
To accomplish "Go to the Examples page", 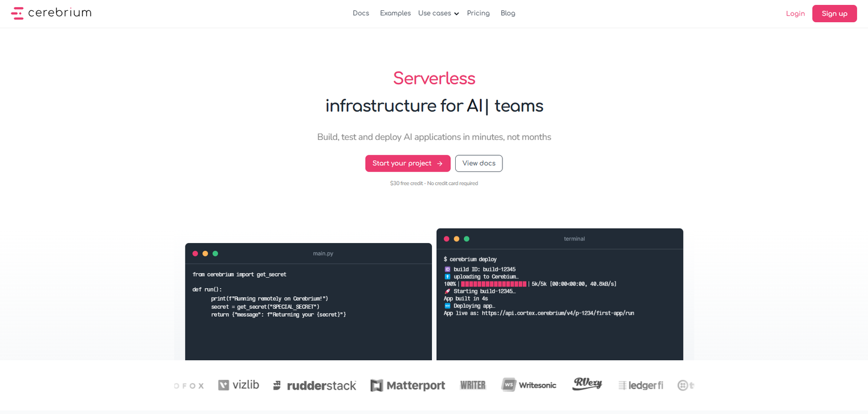I will [x=395, y=13].
